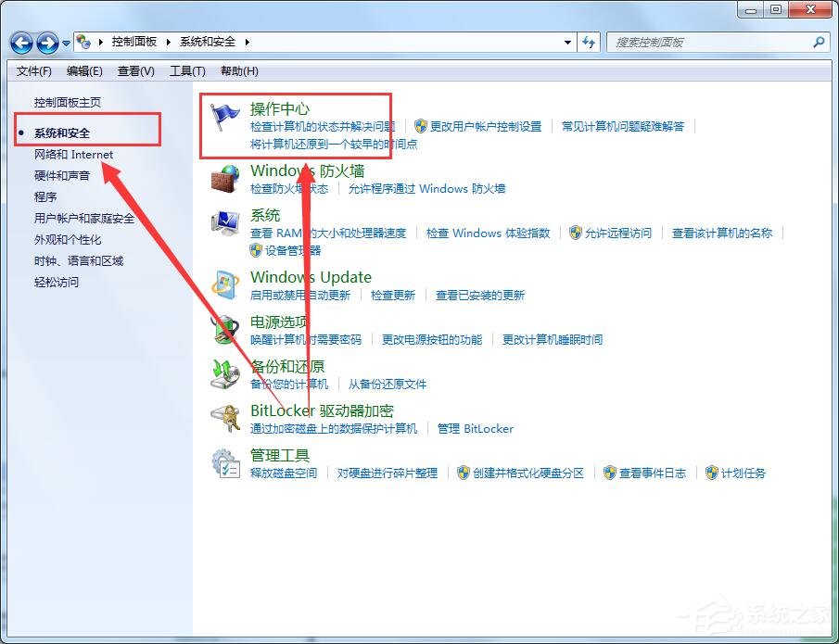Click the Control Panel icon in the breadcrumb bar
839x644 pixels.
pos(84,40)
